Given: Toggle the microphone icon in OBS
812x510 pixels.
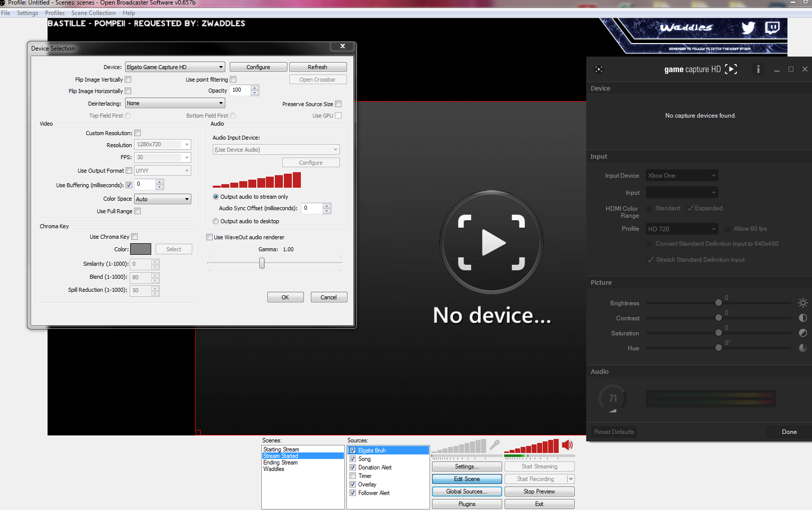Looking at the screenshot, I should pos(495,444).
